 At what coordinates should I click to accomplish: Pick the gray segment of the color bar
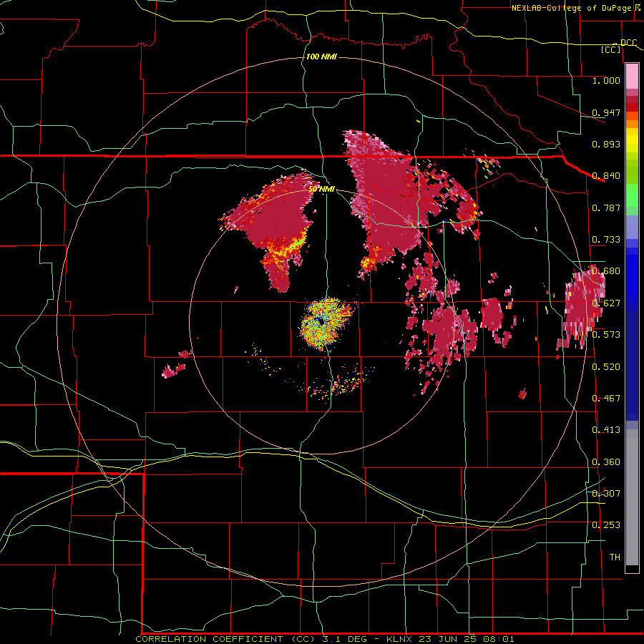(x=632, y=497)
